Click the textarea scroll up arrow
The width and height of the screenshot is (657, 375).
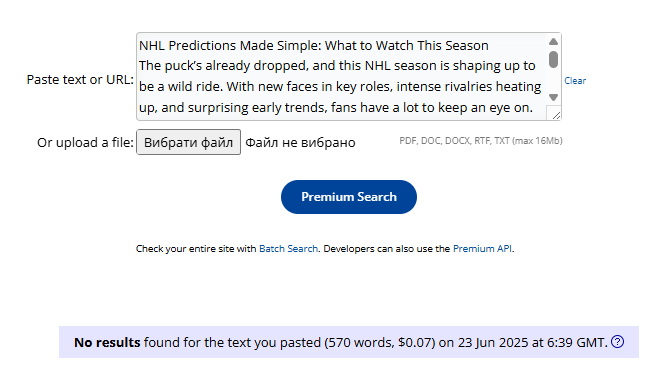[x=553, y=41]
